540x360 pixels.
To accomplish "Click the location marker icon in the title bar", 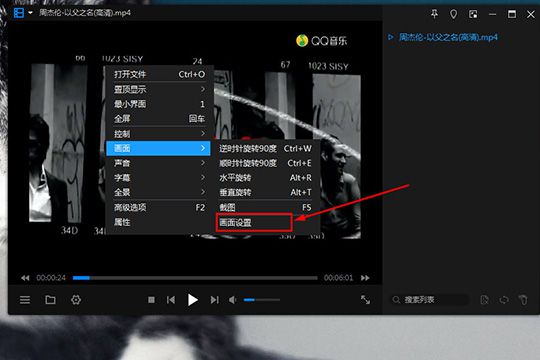I will point(454,14).
